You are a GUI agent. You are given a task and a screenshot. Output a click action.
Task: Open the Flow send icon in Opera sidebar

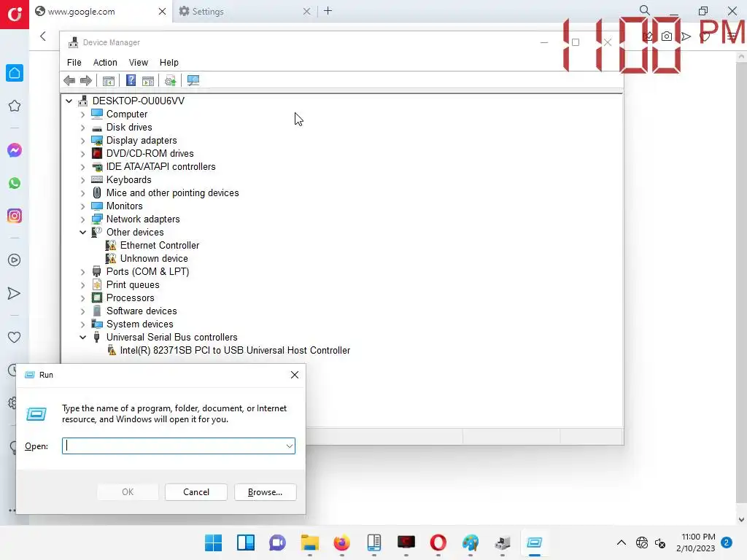pyautogui.click(x=15, y=293)
